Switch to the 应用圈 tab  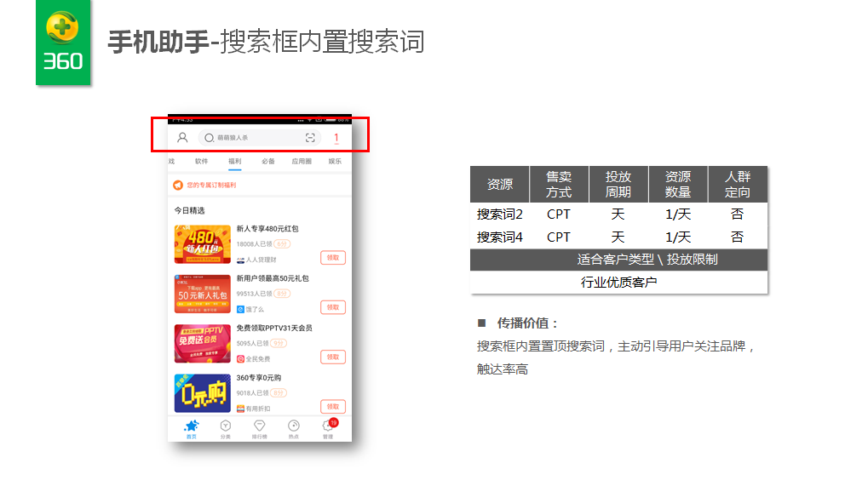pyautogui.click(x=302, y=162)
